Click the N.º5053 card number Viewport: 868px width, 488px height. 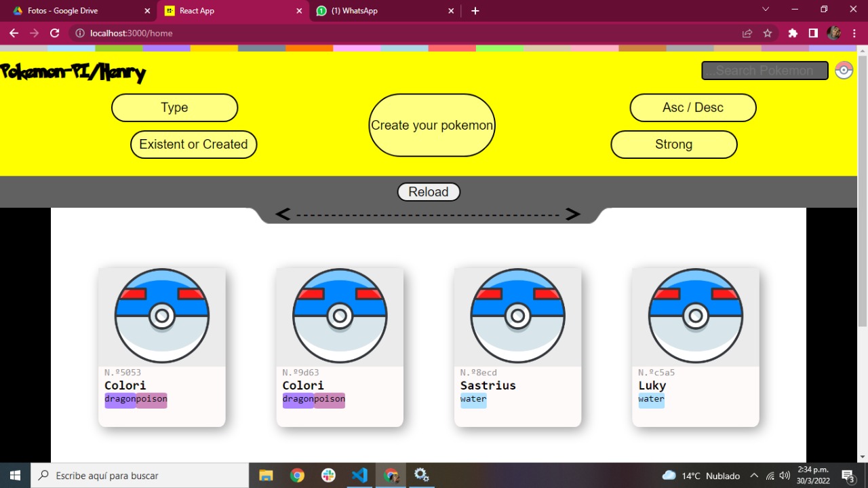[123, 373]
